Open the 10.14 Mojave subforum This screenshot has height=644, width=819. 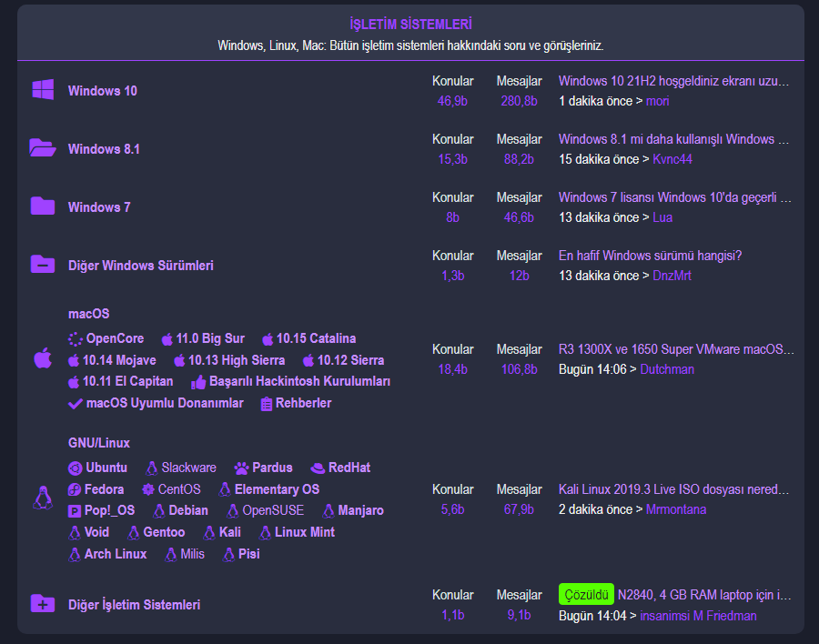pos(119,360)
